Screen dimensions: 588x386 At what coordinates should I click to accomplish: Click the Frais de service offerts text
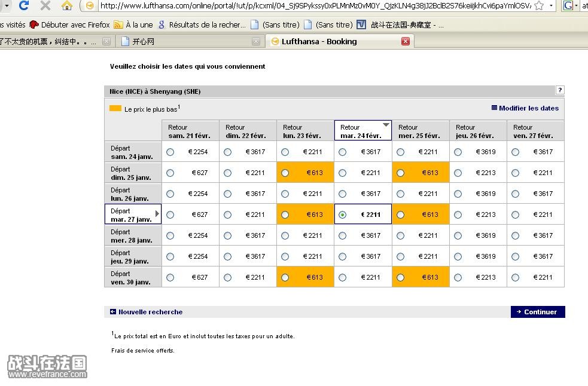(x=143, y=351)
